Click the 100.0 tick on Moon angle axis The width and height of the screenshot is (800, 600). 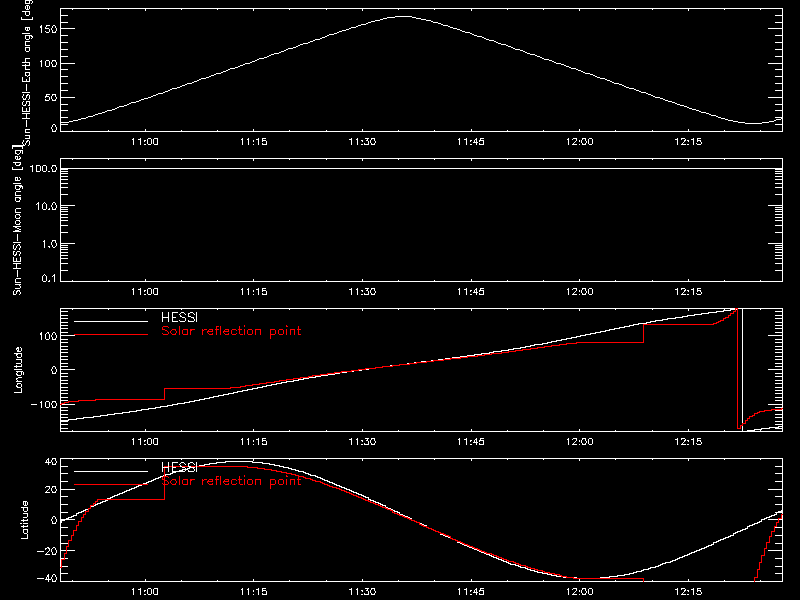[43, 168]
